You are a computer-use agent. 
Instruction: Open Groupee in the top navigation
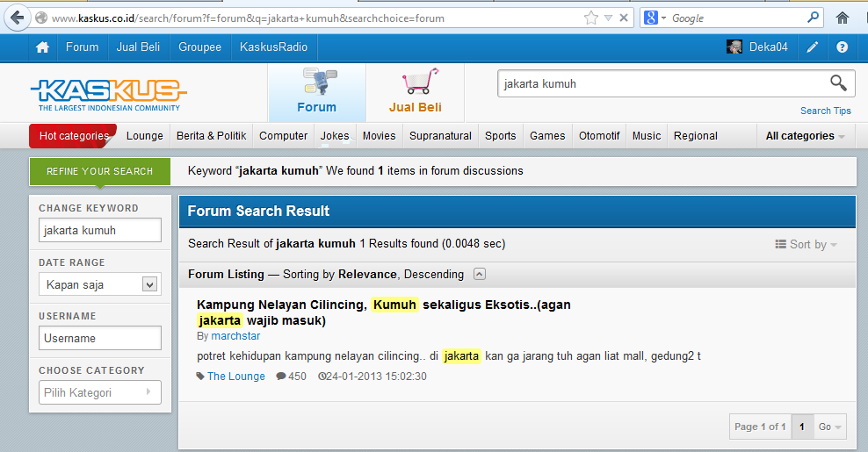(x=199, y=47)
